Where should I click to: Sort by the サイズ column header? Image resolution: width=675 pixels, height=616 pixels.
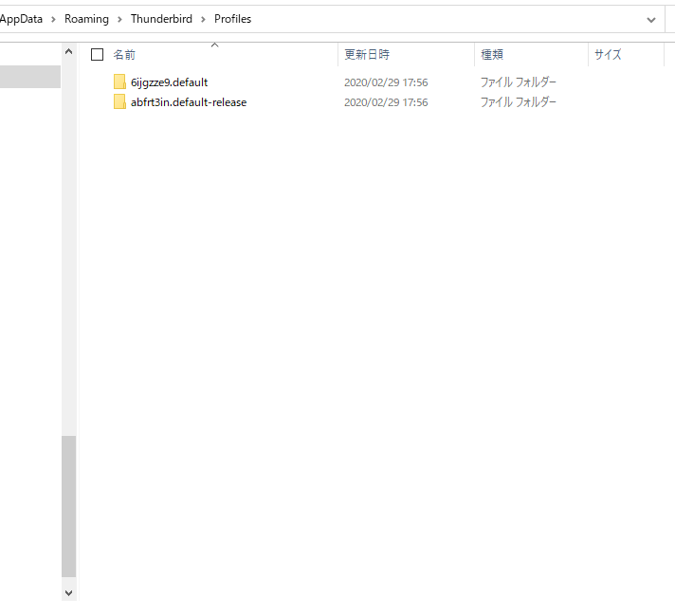tap(608, 55)
